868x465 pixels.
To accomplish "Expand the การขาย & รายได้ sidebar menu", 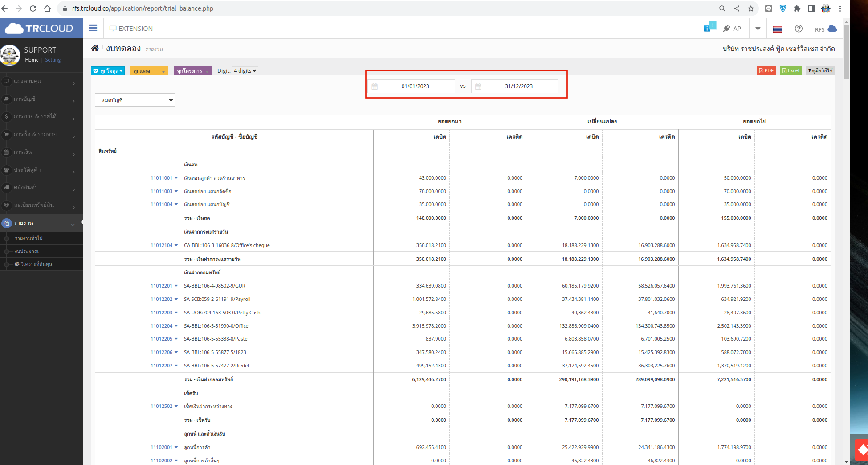I will pyautogui.click(x=41, y=116).
